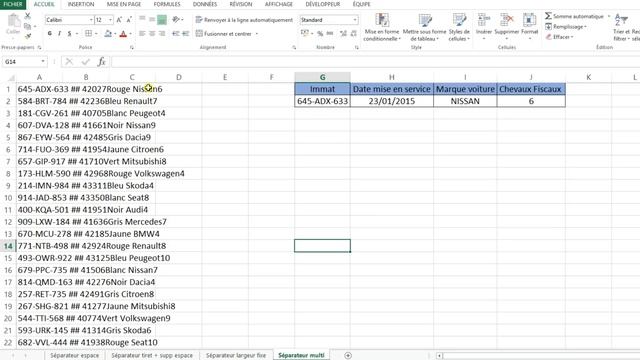Switch to the FORMULES ribbon tab
Image resolution: width=640 pixels, height=360 pixels.
click(167, 4)
